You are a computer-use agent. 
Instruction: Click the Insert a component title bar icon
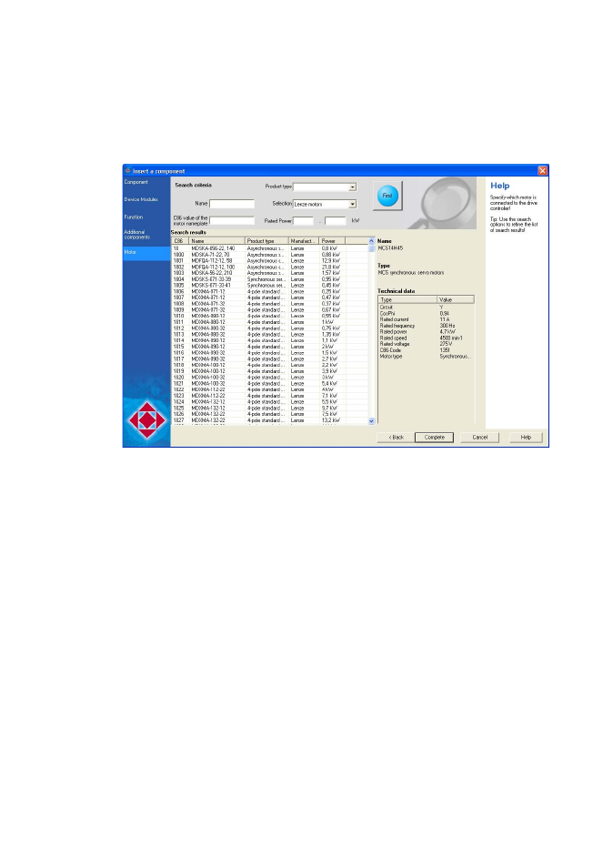pos(128,170)
